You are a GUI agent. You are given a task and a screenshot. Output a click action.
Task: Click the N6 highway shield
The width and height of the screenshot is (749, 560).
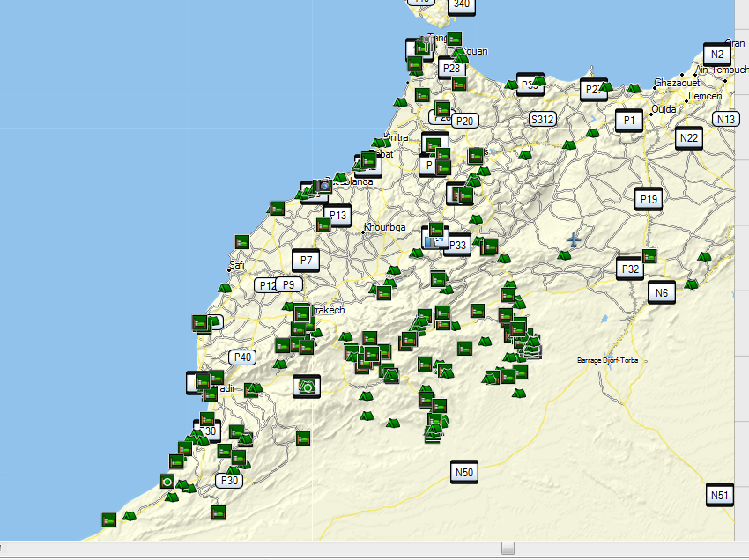coord(662,292)
